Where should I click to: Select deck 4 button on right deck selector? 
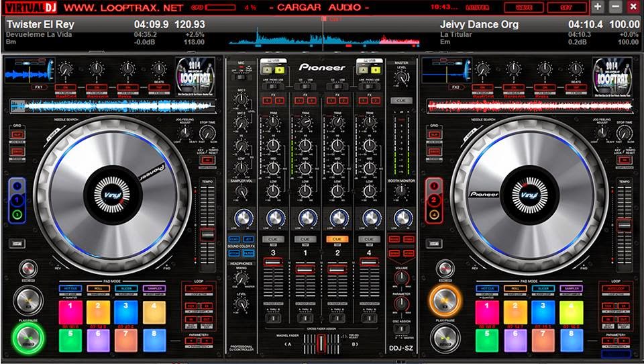(434, 214)
